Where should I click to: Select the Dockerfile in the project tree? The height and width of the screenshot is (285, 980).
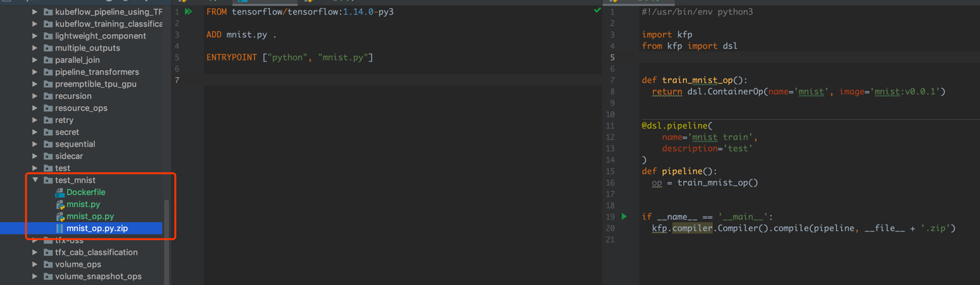point(85,192)
